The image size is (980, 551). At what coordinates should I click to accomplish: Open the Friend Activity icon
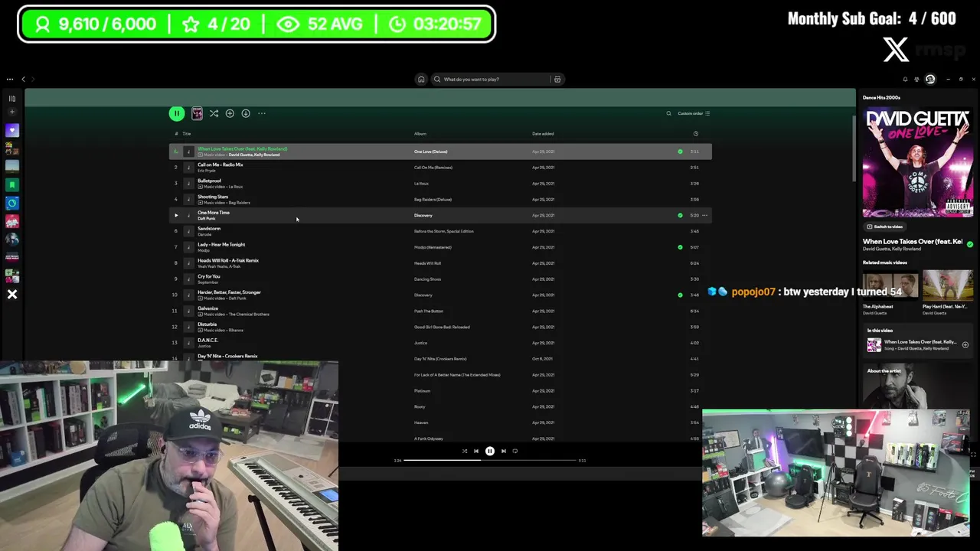(x=916, y=79)
